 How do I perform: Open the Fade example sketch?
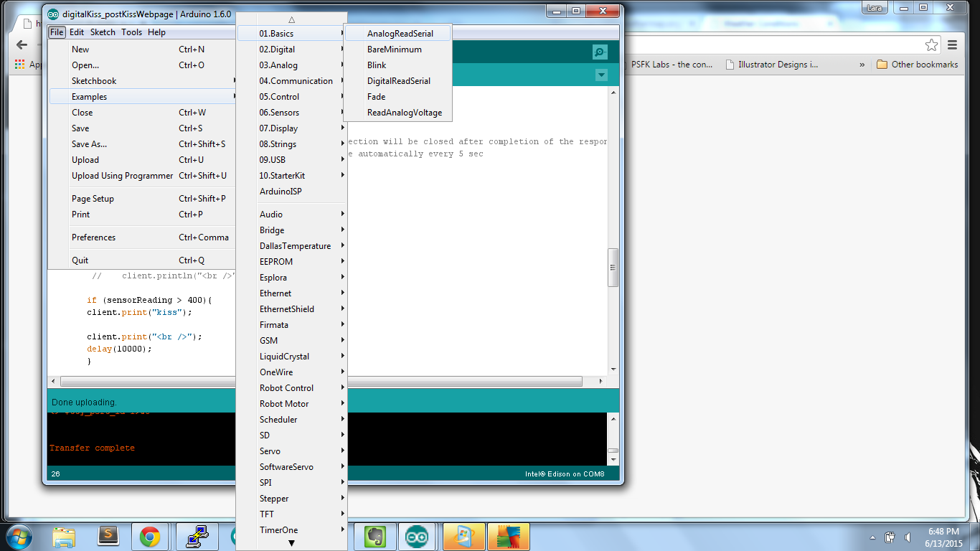point(398,97)
